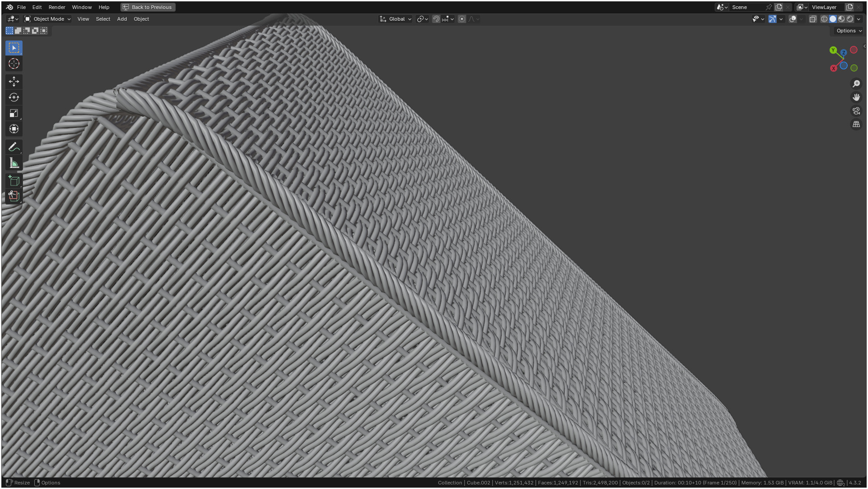Select the Cursor tool

pyautogui.click(x=14, y=64)
